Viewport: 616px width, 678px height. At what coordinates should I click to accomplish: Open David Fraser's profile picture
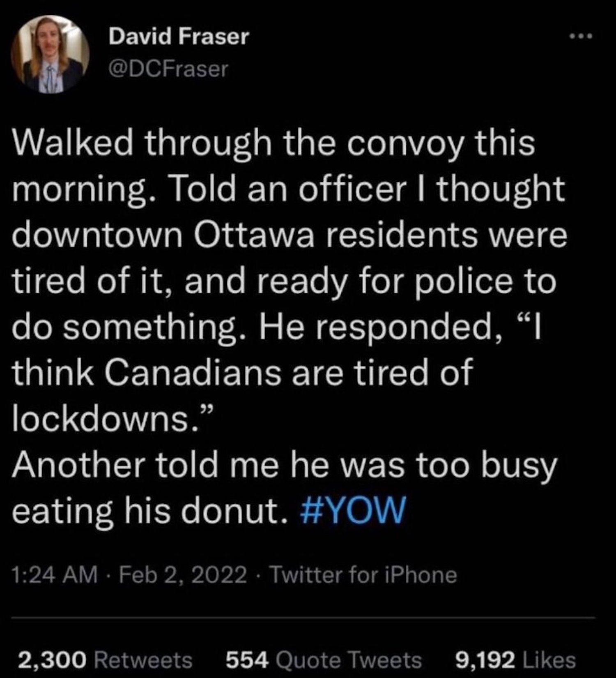(x=50, y=54)
